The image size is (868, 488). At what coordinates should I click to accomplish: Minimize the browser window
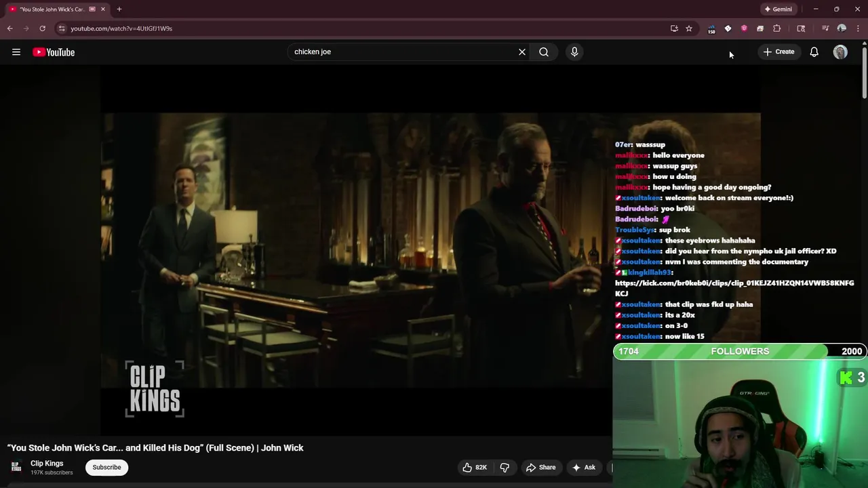(x=816, y=9)
